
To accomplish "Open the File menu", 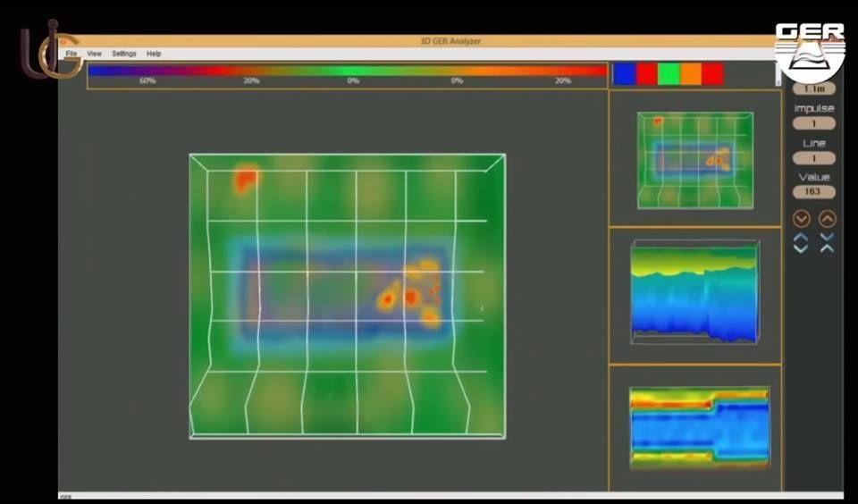I will click(x=71, y=54).
